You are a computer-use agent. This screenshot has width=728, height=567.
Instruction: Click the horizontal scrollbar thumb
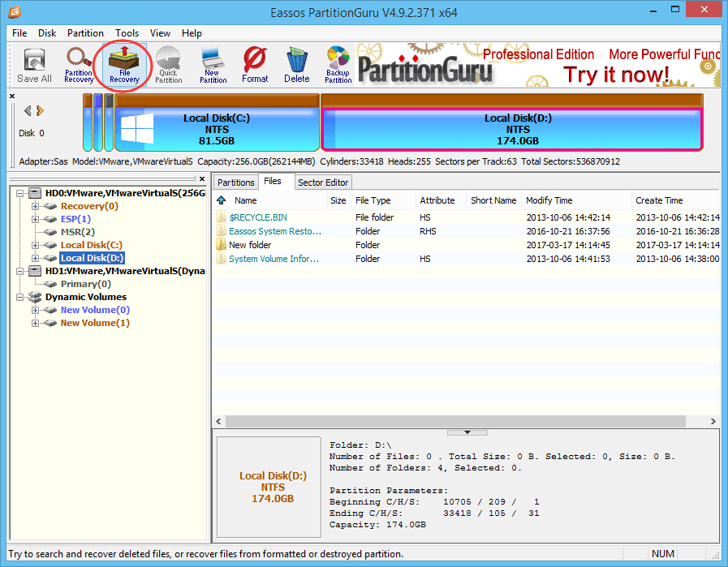455,421
